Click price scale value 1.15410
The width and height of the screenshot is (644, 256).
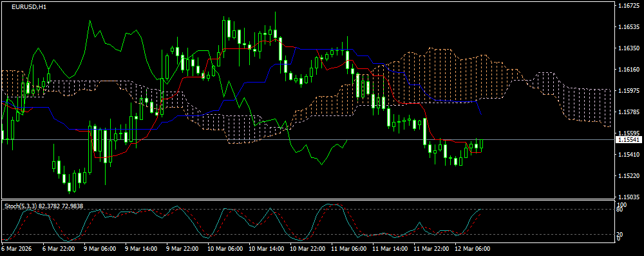click(x=629, y=154)
